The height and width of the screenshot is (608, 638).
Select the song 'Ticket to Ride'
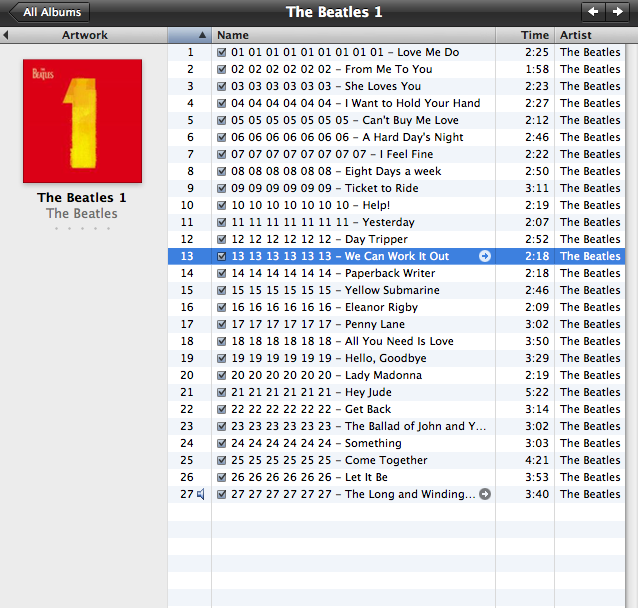tap(325, 188)
